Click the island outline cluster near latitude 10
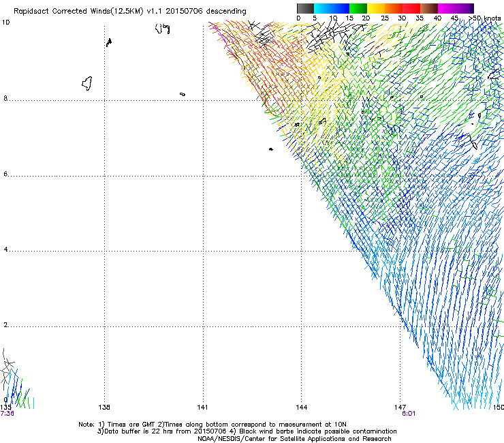504x443 pixels. (x=162, y=29)
